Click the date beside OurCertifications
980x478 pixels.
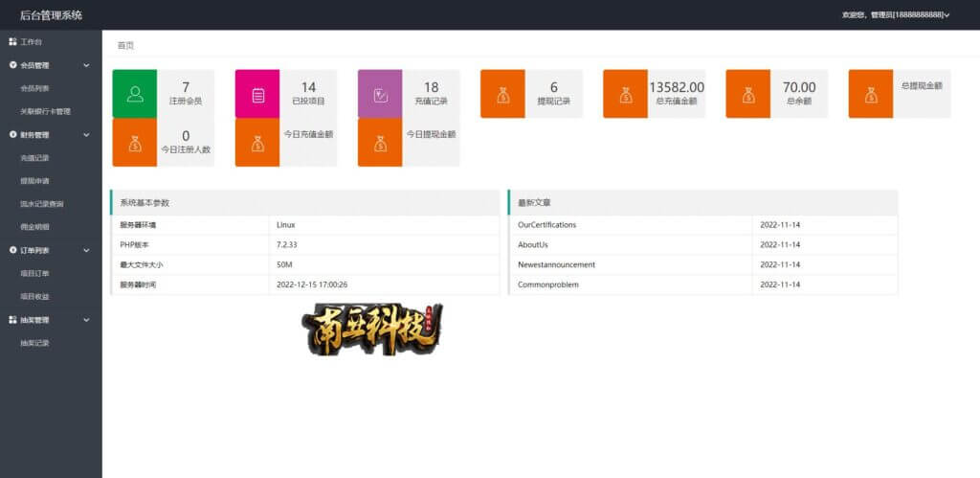pyautogui.click(x=780, y=224)
